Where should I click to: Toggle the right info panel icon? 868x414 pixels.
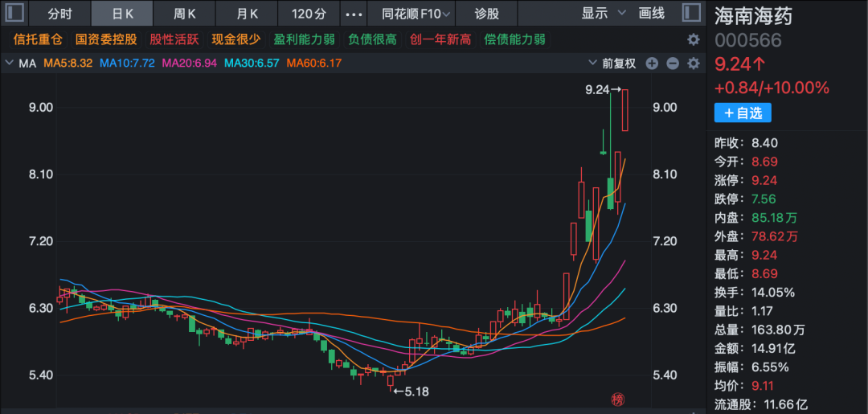(x=690, y=14)
